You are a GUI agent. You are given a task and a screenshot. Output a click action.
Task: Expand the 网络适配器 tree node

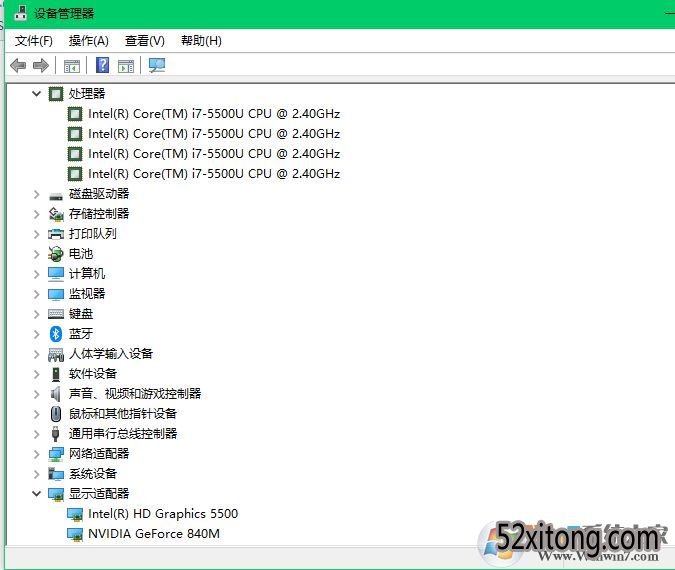(x=37, y=454)
